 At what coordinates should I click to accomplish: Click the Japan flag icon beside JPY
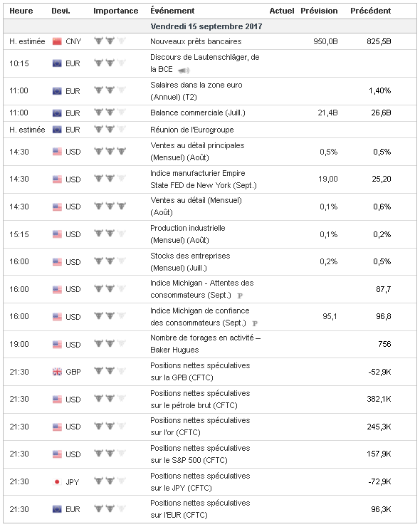(57, 481)
